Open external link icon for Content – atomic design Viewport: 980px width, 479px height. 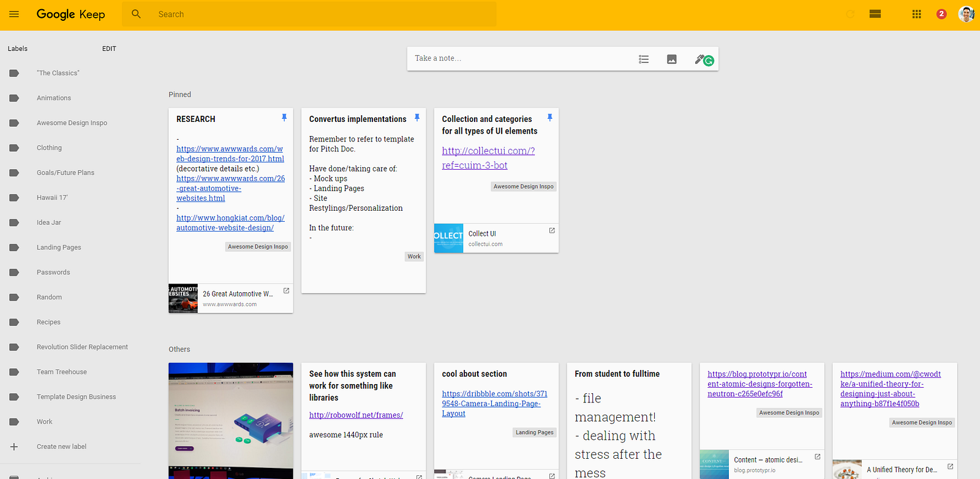tap(818, 457)
